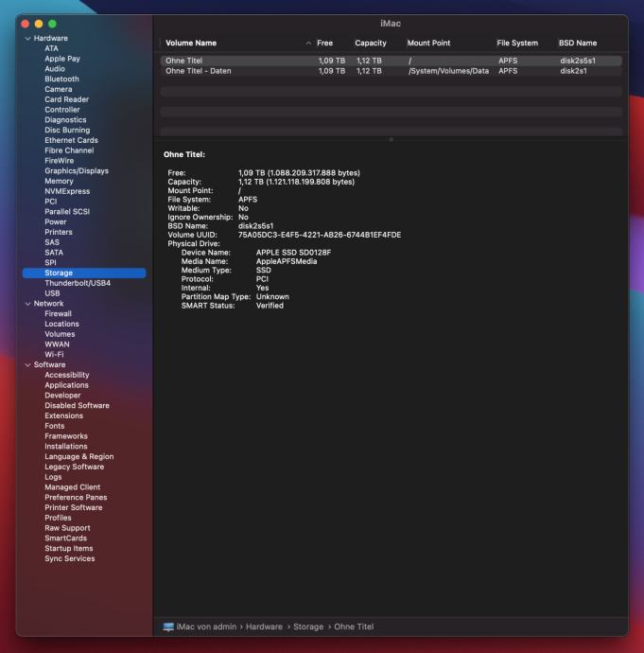Collapse the Network section disclosure triangle
Image resolution: width=644 pixels, height=653 pixels.
coord(26,304)
